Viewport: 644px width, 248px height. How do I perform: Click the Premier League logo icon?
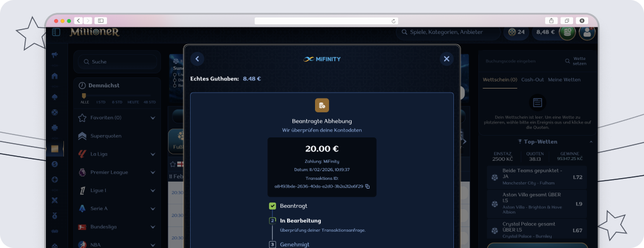(82, 172)
